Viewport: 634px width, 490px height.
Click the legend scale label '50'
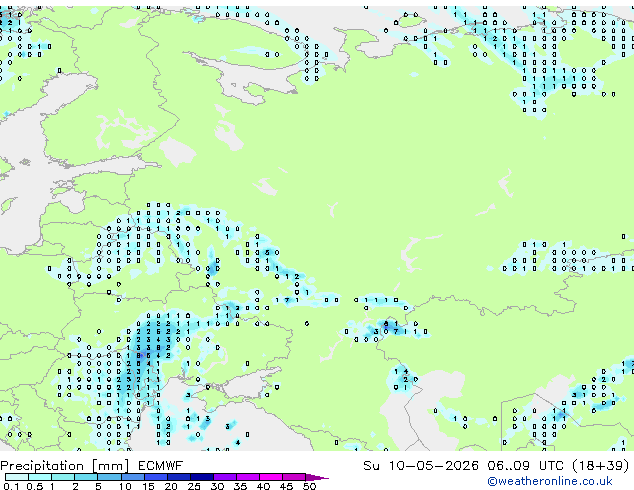309,486
